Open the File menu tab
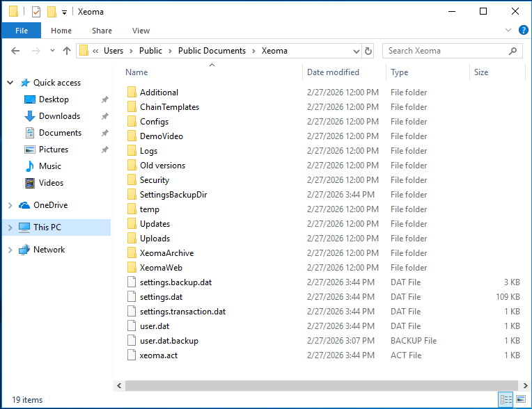 click(x=22, y=31)
